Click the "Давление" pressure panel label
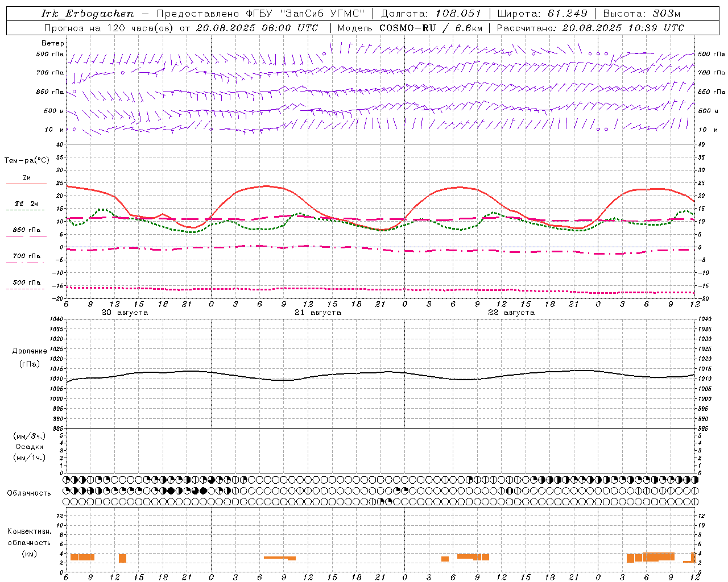Image resolution: width=728 pixels, height=582 pixels. (x=30, y=351)
